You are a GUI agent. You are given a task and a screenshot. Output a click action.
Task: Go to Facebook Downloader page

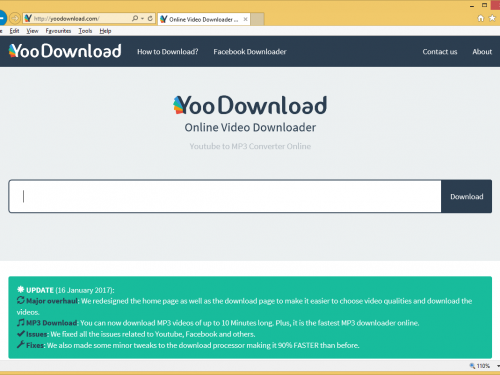[250, 52]
